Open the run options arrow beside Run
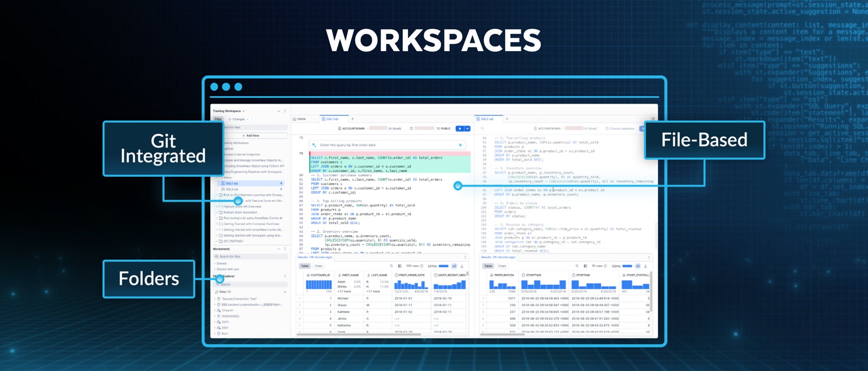 coord(468,129)
